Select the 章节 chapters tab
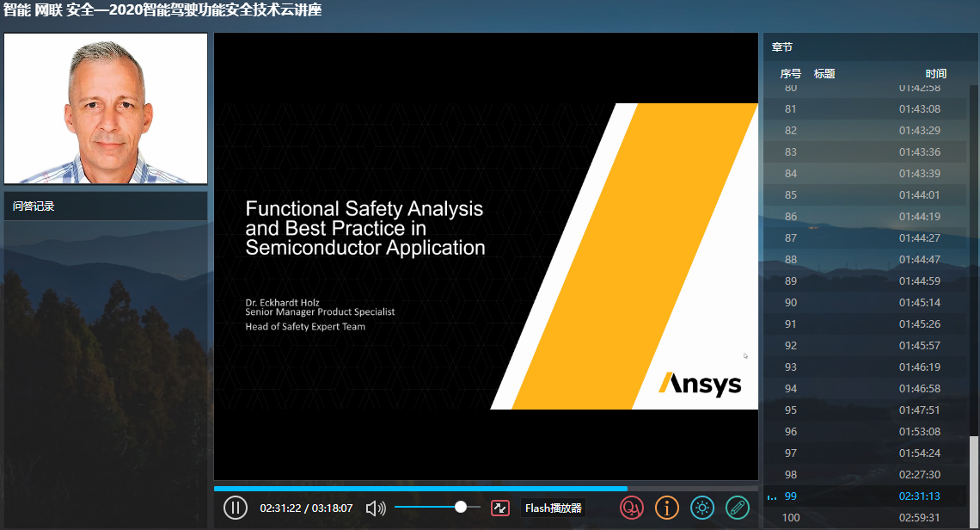The image size is (980, 530). [x=782, y=47]
